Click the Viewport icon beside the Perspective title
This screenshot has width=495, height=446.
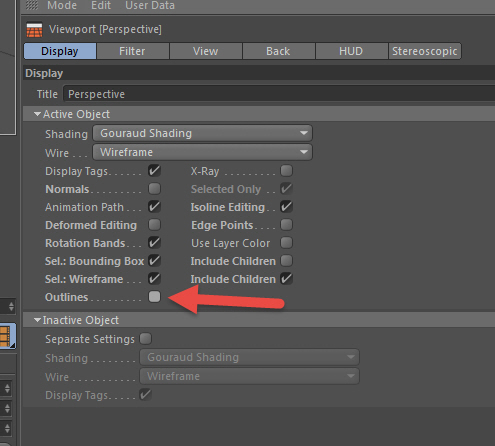click(34, 30)
